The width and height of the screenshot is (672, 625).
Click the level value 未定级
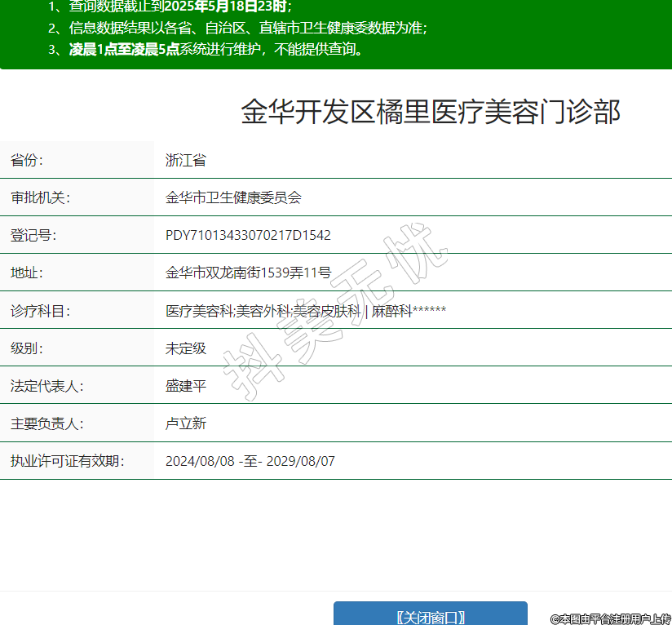tap(185, 348)
